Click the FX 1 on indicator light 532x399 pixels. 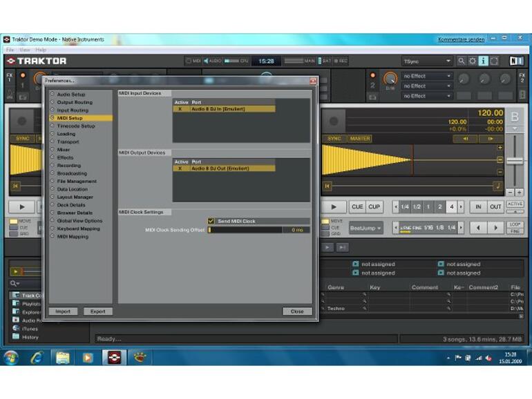[23, 75]
